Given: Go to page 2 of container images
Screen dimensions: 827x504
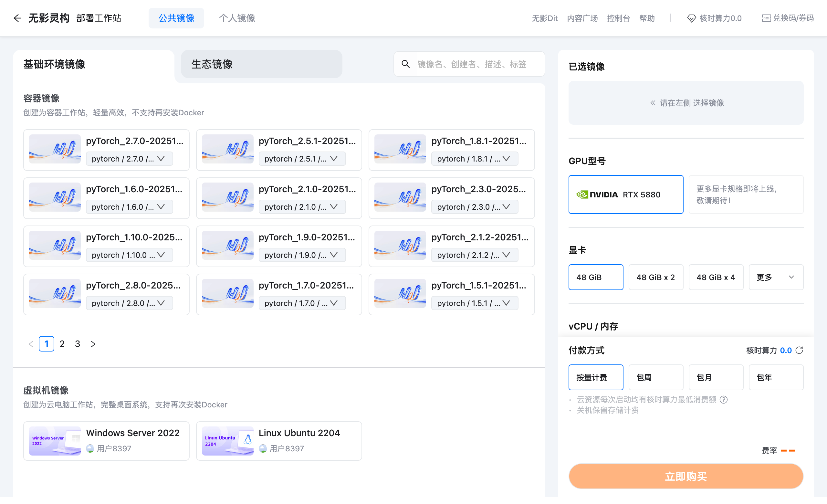Looking at the screenshot, I should (x=62, y=344).
